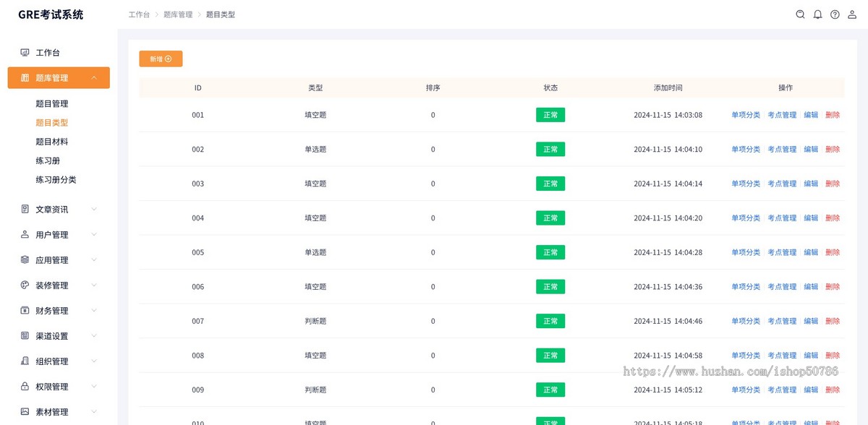Click the GRE考试系统 logo title
Viewport: 868px width, 425px height.
[x=51, y=14]
